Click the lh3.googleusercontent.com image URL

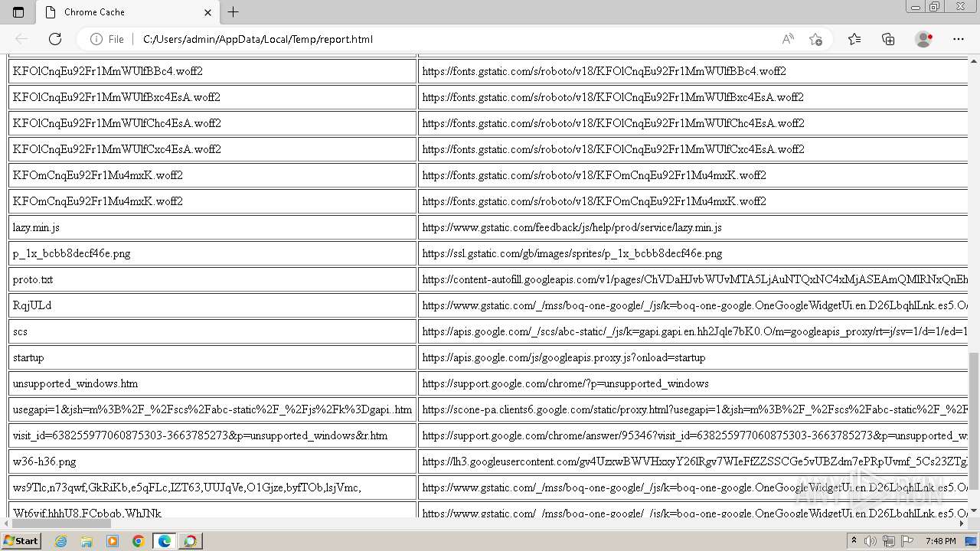click(x=695, y=461)
